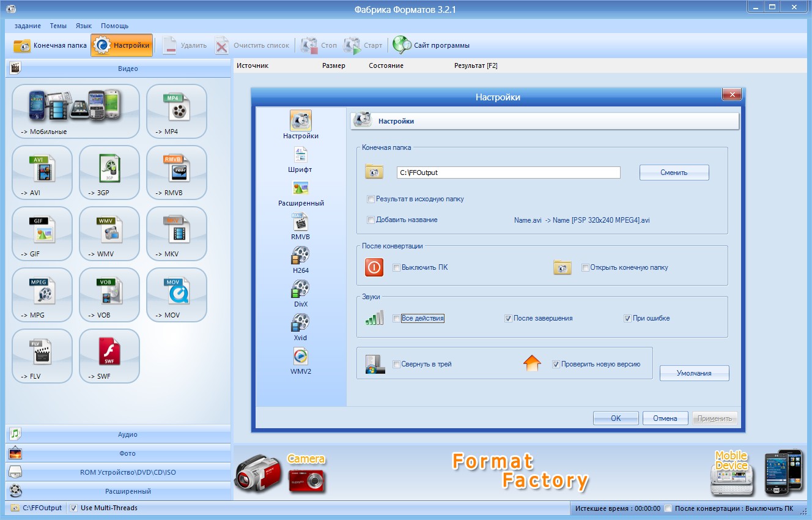Click the Стоп toolbar button
Screen dimensions: 812x520
click(x=319, y=45)
